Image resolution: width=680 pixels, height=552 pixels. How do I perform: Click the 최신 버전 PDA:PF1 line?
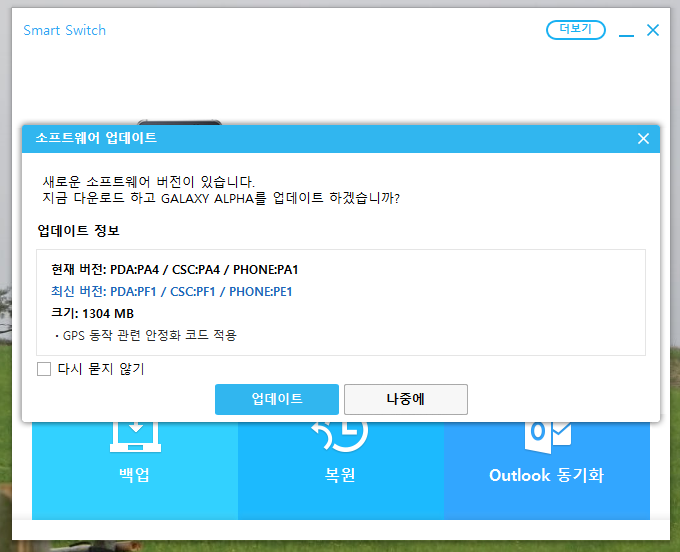click(x=171, y=291)
